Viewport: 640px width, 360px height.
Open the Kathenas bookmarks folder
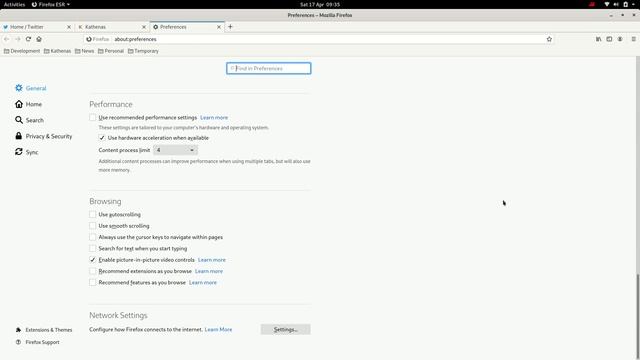click(x=58, y=51)
